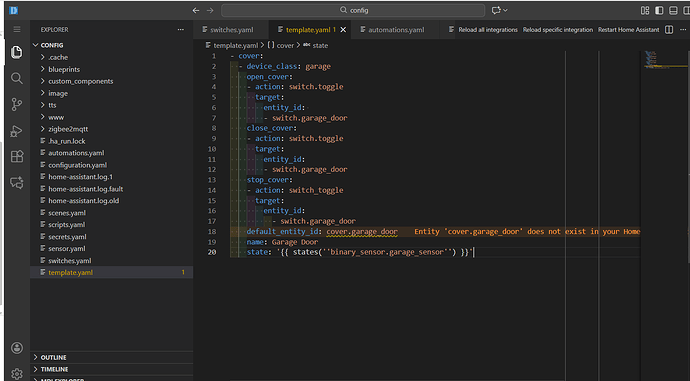Image resolution: width=690 pixels, height=381 pixels.
Task: Open configuration.yaml file
Action: 77,165
